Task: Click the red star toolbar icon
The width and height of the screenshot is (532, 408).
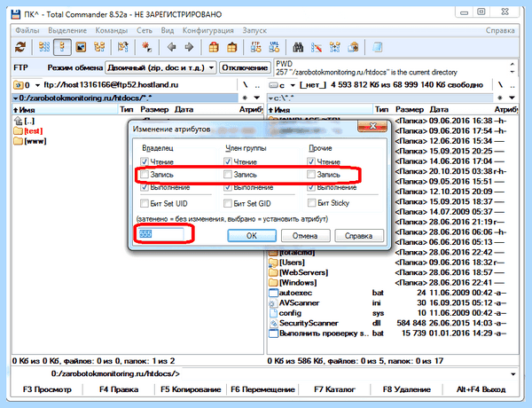Action: coord(146,47)
